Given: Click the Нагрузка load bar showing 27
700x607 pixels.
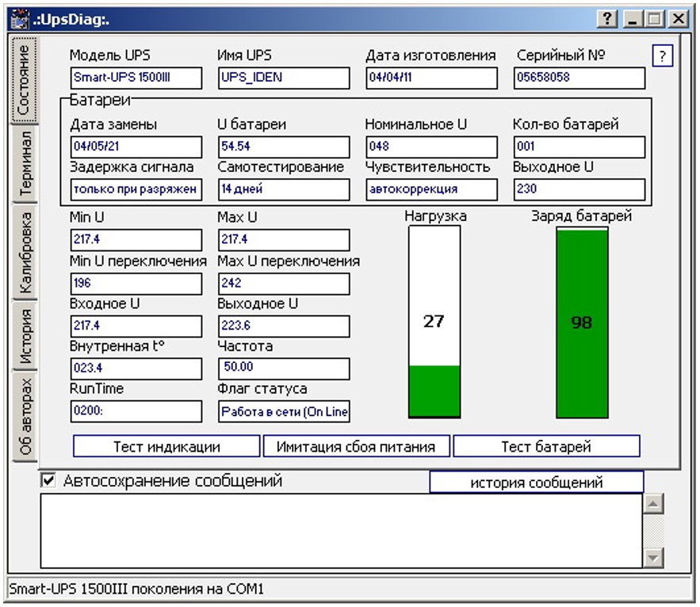Looking at the screenshot, I should pos(434,322).
